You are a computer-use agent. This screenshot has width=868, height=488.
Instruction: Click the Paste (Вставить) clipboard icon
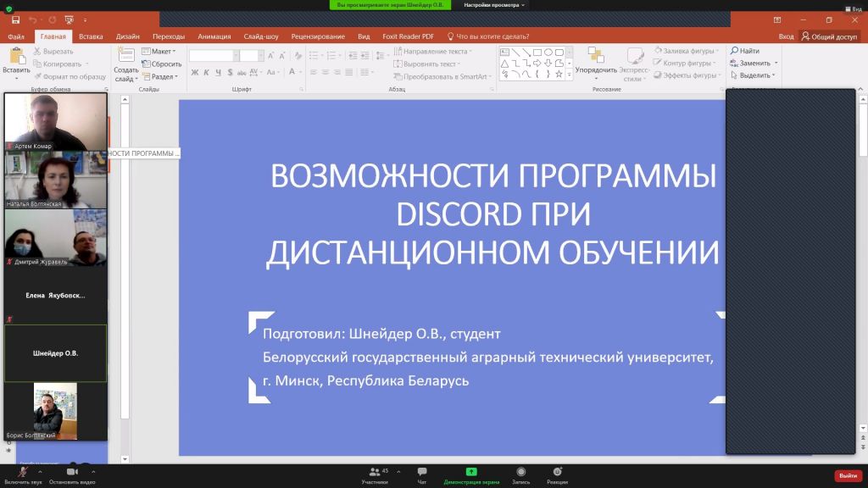[15, 56]
